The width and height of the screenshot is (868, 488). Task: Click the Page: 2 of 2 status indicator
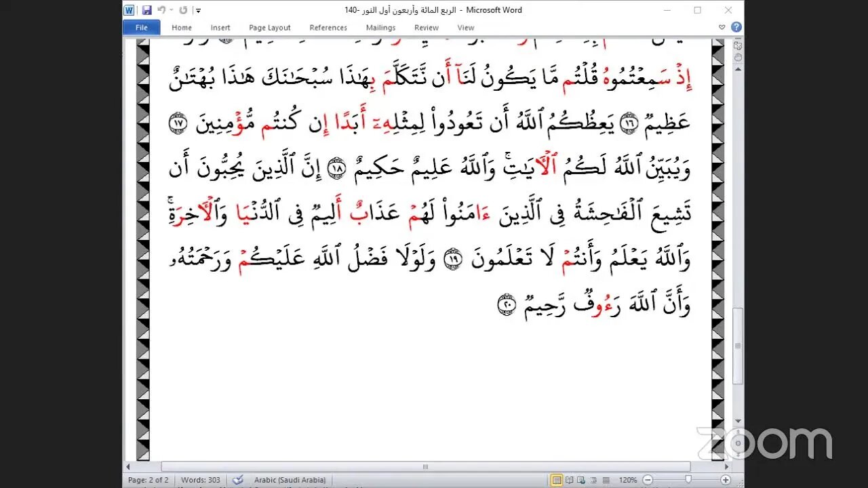click(x=148, y=480)
